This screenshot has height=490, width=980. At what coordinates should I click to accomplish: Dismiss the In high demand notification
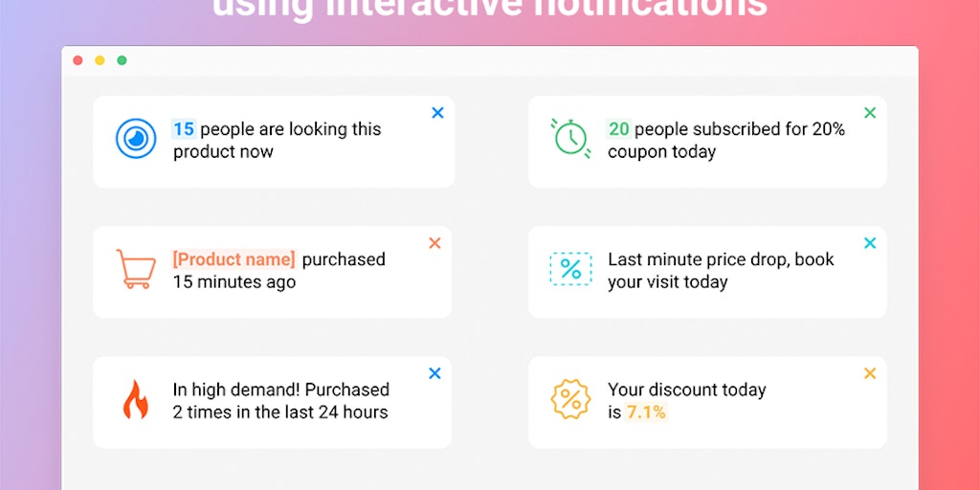[435, 373]
